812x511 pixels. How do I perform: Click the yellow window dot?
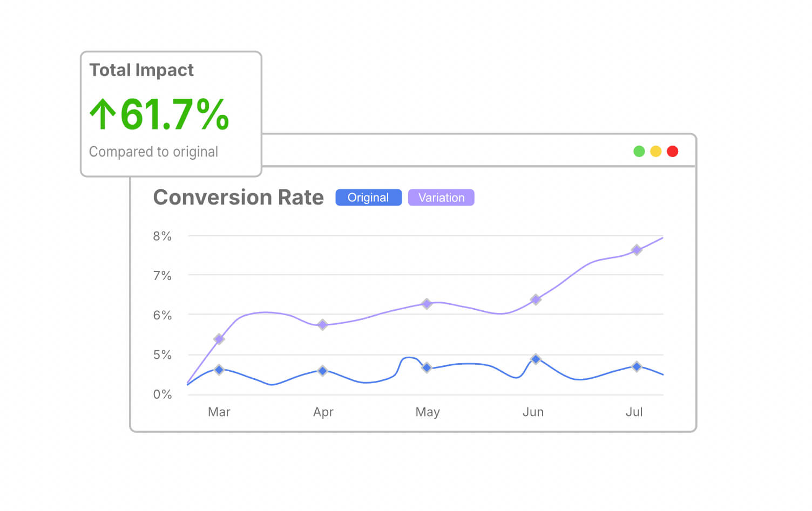pyautogui.click(x=655, y=151)
